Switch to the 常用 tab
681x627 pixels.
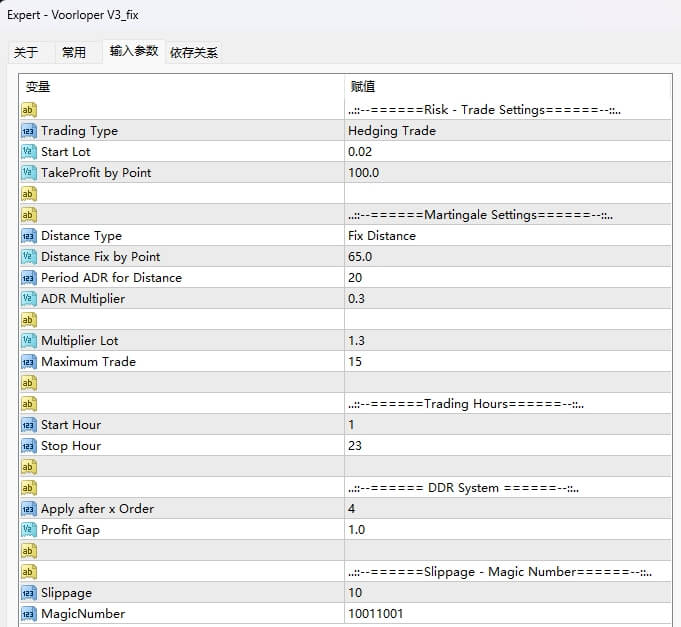[74, 53]
